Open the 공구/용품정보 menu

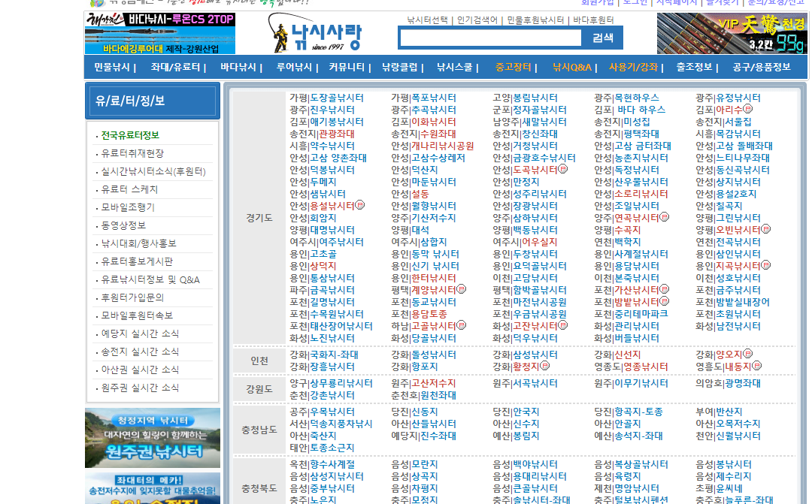(x=761, y=68)
